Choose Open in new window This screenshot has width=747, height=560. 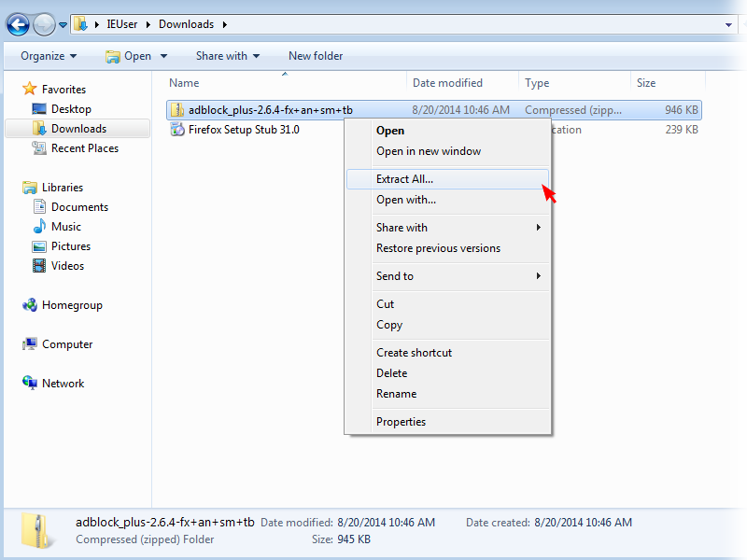448,151
